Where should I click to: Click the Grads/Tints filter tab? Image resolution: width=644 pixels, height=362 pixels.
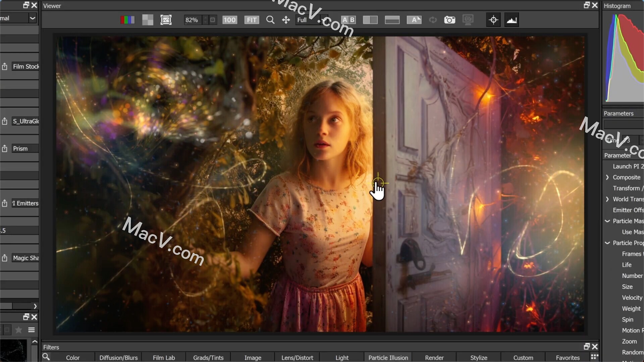click(208, 357)
